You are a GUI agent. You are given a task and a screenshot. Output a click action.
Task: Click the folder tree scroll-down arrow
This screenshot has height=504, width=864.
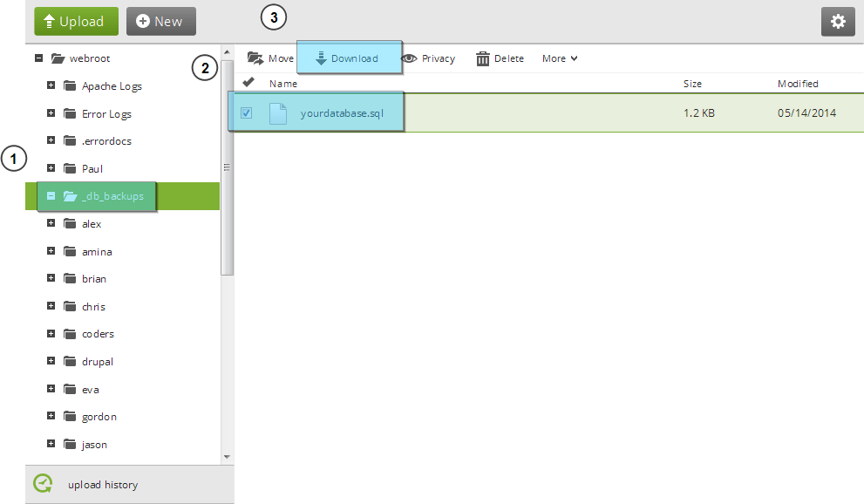coord(227,457)
